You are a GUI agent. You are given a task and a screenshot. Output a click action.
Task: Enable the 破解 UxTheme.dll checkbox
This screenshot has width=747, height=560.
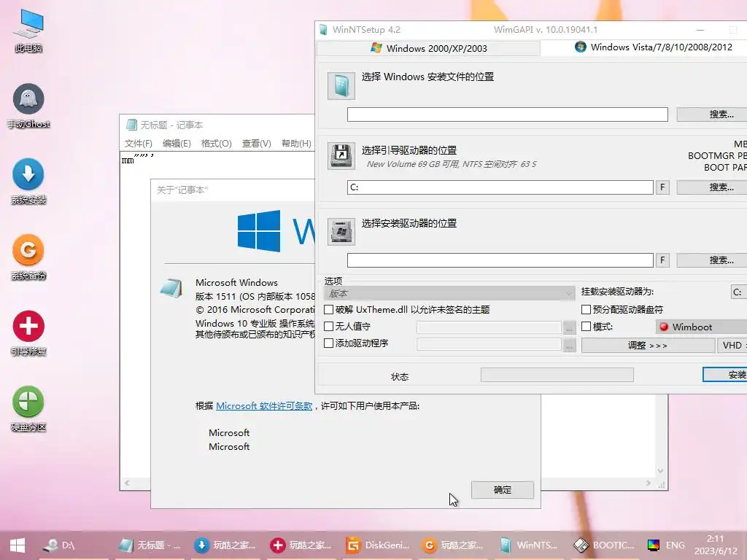coord(329,309)
